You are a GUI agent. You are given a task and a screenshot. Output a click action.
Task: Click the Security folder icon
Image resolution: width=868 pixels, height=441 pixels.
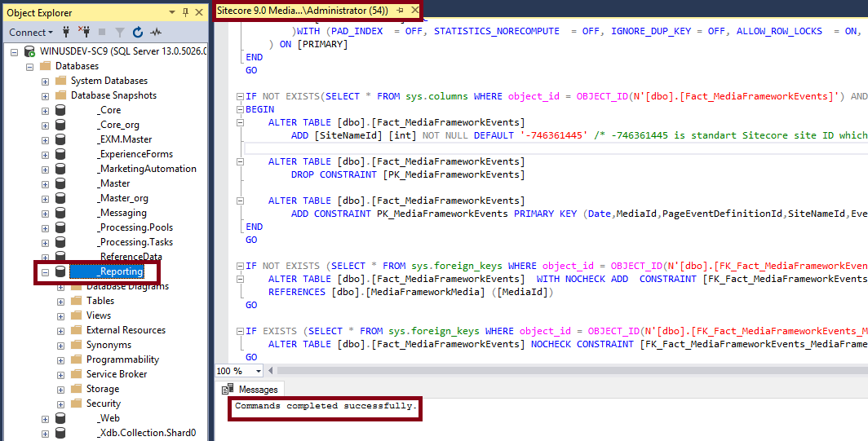pyautogui.click(x=77, y=404)
